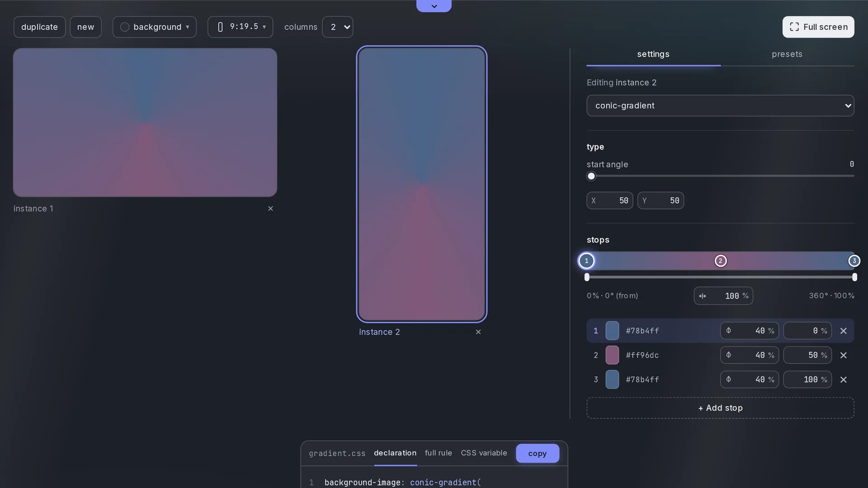Image resolution: width=868 pixels, height=488 pixels.
Task: Open the conic-gradient type dropdown
Action: [720, 106]
